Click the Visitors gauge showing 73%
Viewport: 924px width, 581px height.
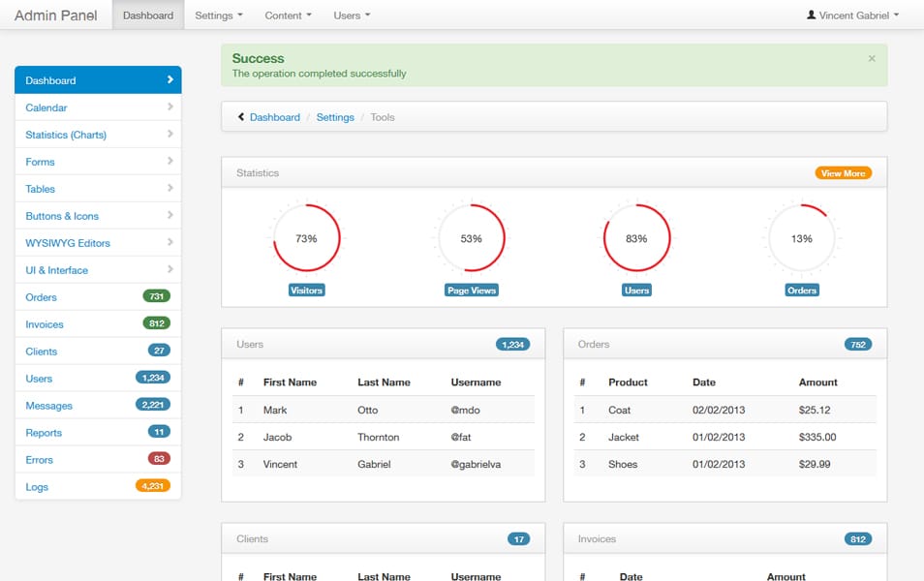click(306, 235)
